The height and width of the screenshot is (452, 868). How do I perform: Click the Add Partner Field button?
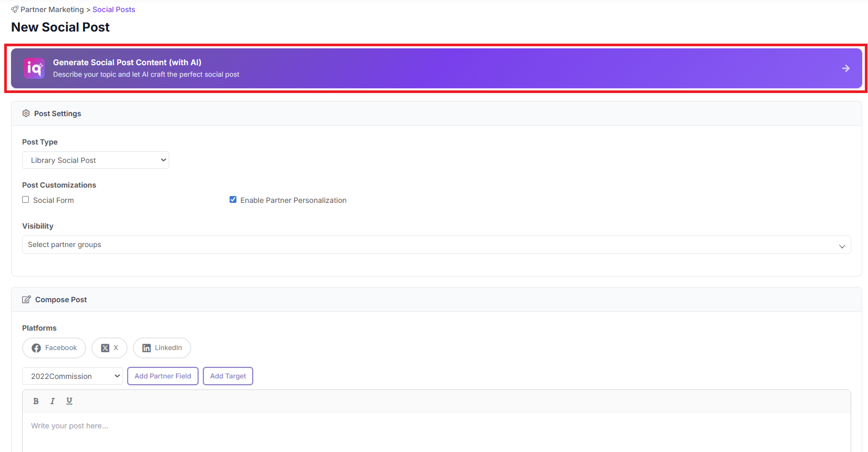(163, 376)
